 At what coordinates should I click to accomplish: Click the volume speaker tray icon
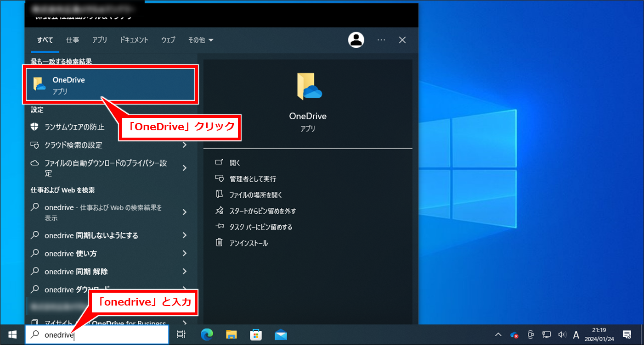pyautogui.click(x=562, y=334)
